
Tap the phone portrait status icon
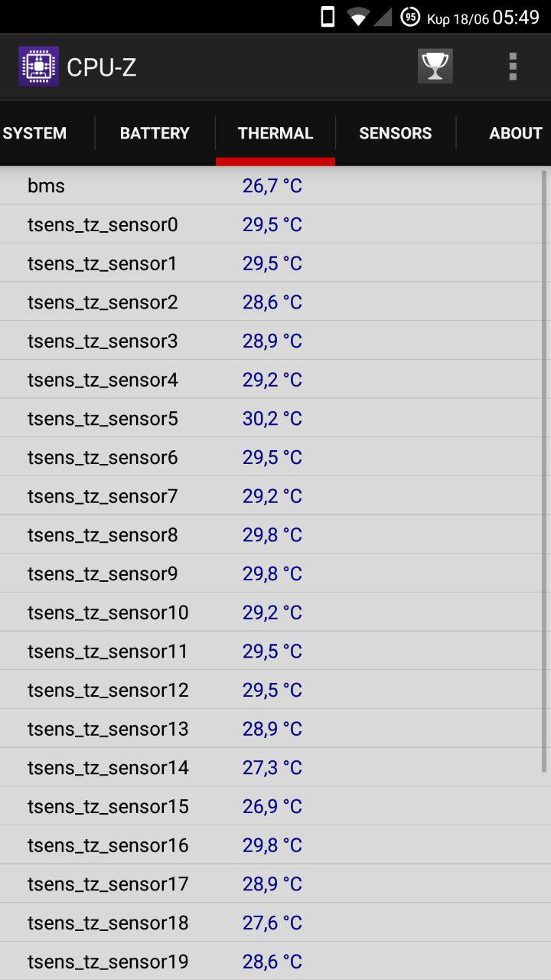tap(328, 17)
